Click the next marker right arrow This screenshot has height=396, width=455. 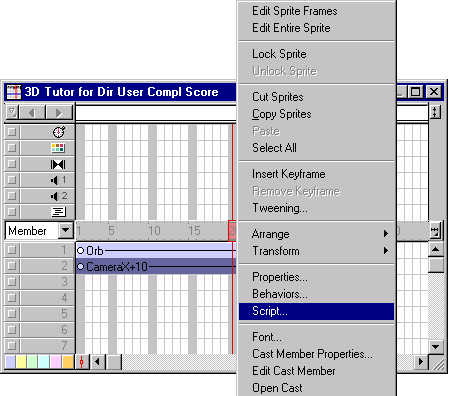[x=59, y=113]
